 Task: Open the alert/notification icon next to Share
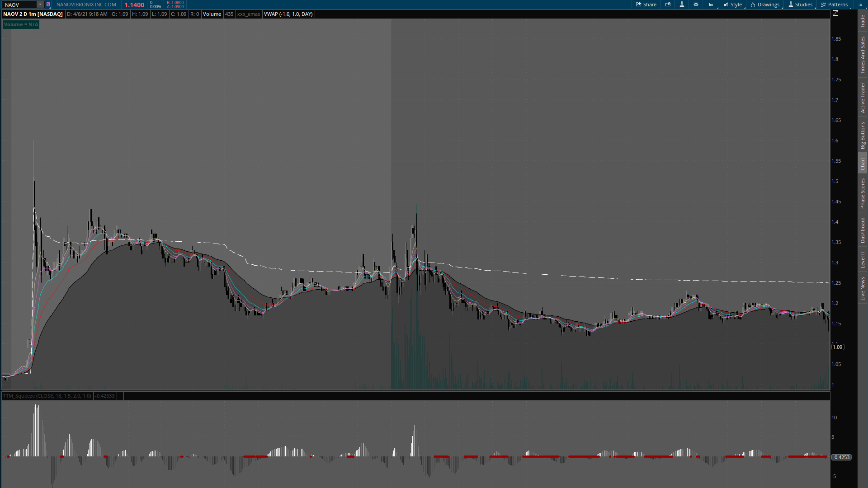pyautogui.click(x=668, y=5)
